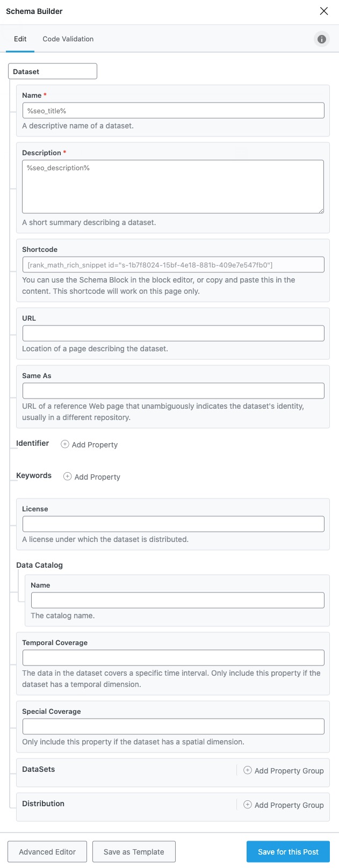Click the License input field
This screenshot has width=339, height=868.
pyautogui.click(x=173, y=524)
